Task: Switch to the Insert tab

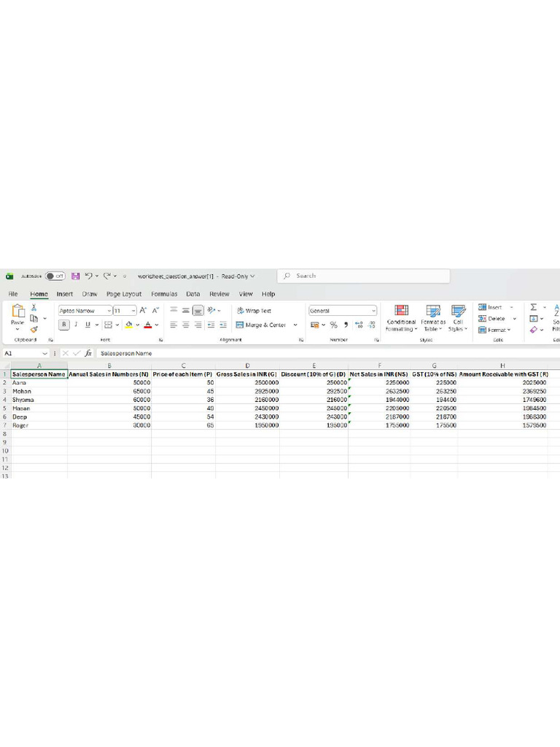Action: (65, 294)
